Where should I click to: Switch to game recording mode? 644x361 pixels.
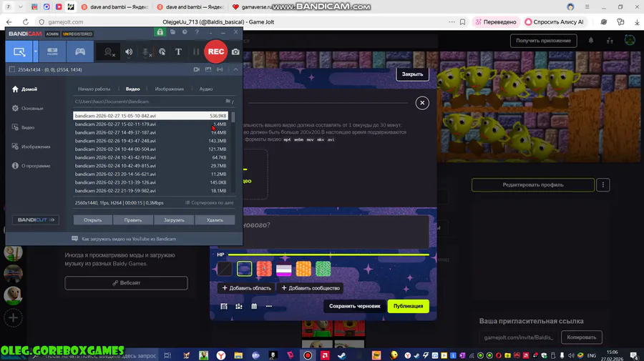point(80,51)
